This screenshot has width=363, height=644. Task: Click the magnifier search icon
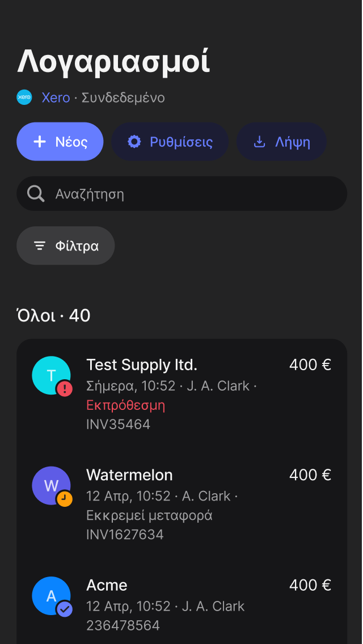pos(36,193)
